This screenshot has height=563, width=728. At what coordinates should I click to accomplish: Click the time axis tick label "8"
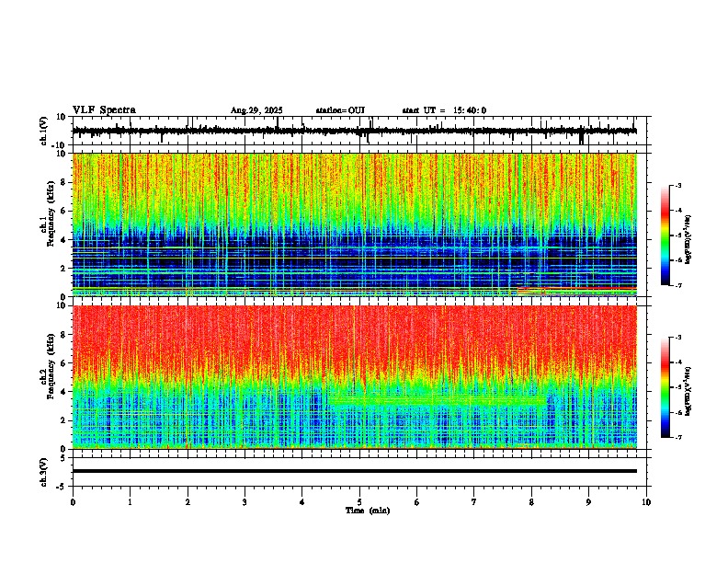[531, 502]
